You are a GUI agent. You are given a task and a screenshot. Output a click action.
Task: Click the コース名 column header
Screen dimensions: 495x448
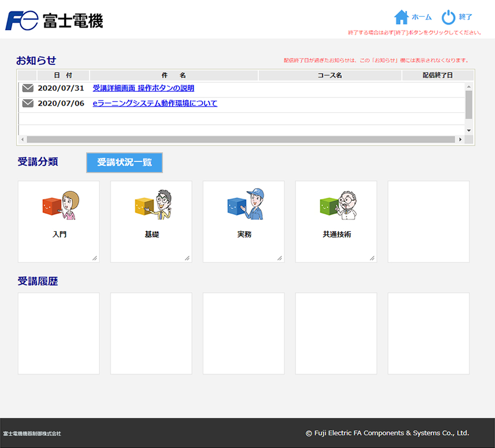[330, 75]
